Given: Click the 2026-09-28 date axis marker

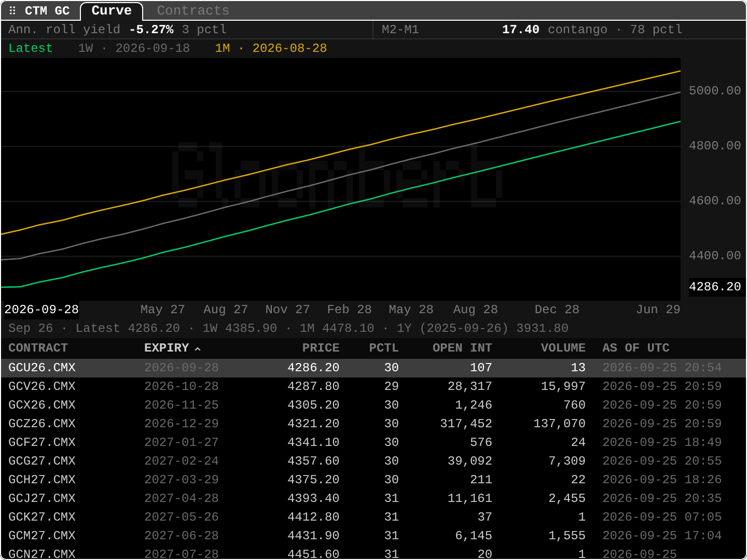Looking at the screenshot, I should pos(41,310).
